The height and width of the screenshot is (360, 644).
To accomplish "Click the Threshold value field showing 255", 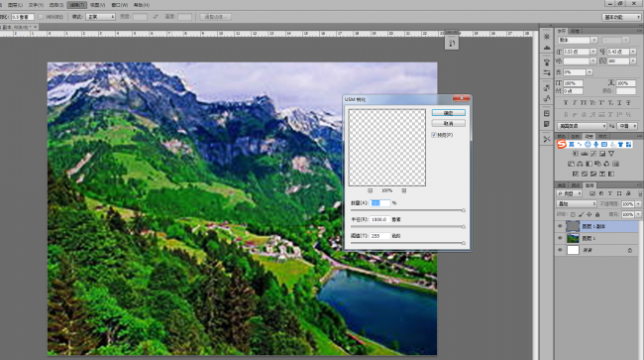I will tap(379, 236).
